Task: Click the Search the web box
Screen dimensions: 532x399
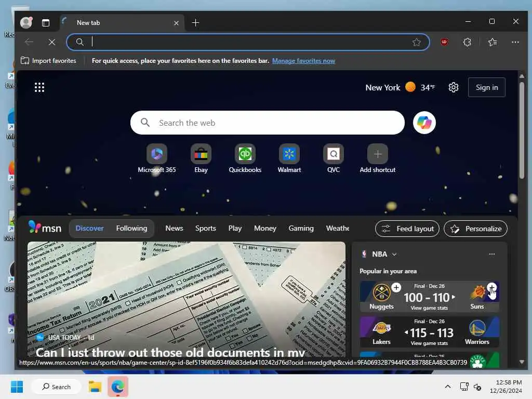Action: 268,123
